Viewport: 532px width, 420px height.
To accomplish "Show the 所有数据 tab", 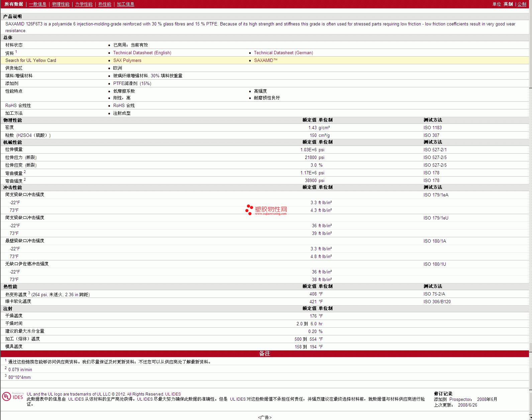I will pyautogui.click(x=14, y=4).
